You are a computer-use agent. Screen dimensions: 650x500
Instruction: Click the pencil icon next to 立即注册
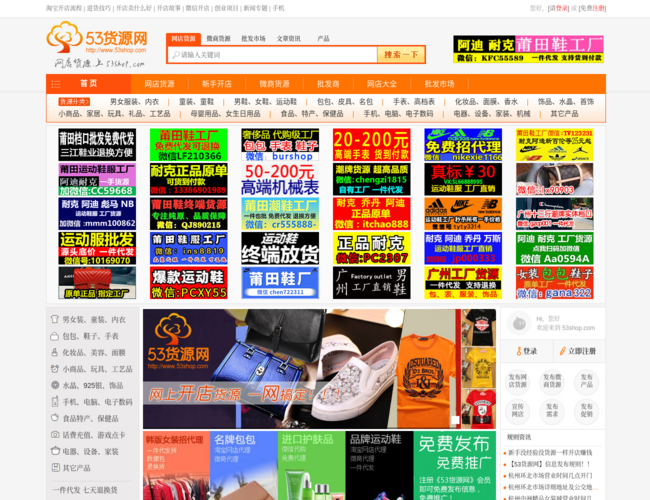click(562, 351)
